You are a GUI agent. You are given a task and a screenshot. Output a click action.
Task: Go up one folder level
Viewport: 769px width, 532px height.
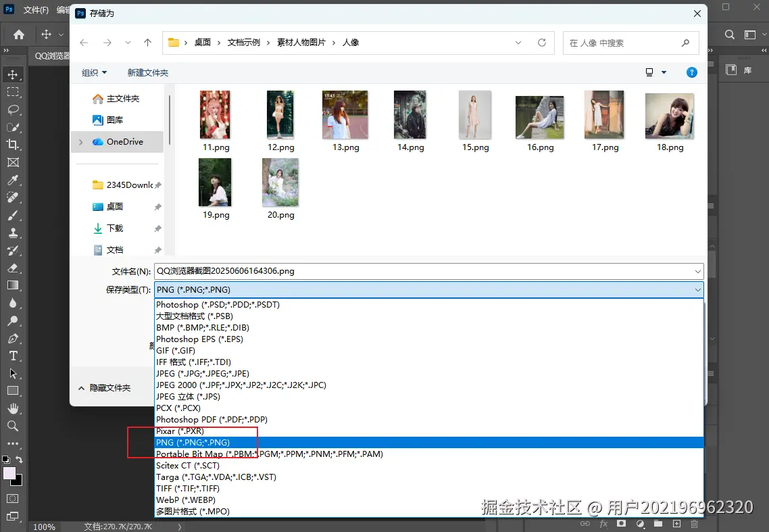[x=147, y=43]
